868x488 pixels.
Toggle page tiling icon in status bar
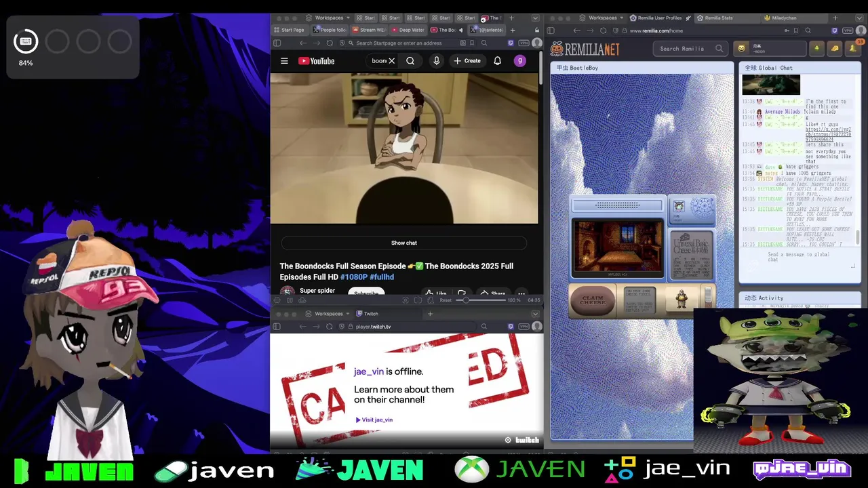click(418, 300)
